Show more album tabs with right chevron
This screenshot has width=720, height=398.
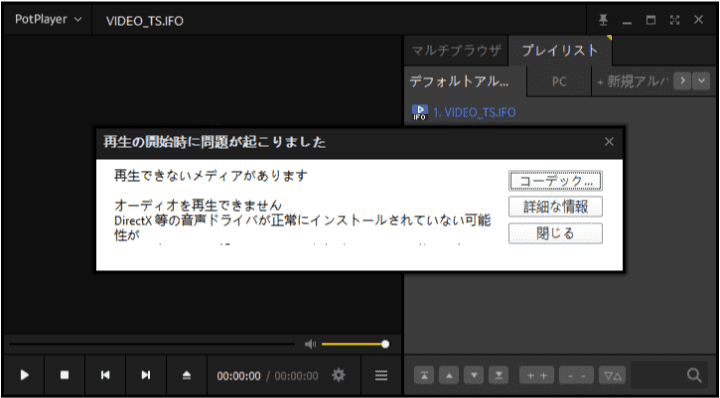(682, 81)
